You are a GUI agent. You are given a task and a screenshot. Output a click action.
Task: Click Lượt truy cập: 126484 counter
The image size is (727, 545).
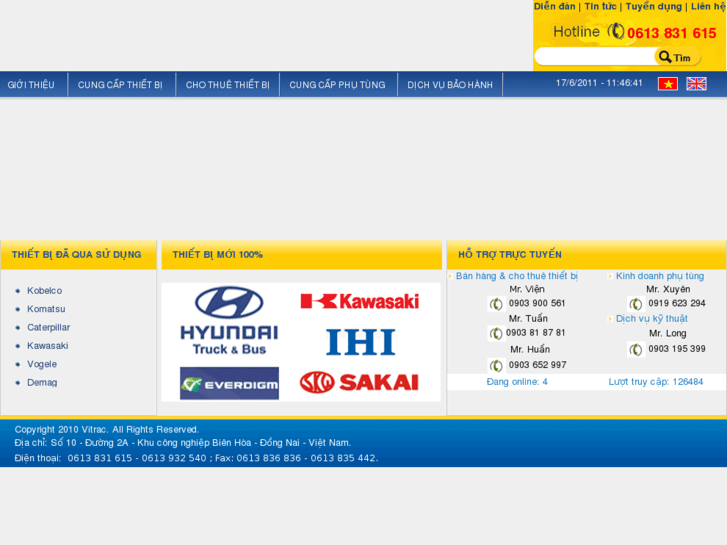click(656, 382)
